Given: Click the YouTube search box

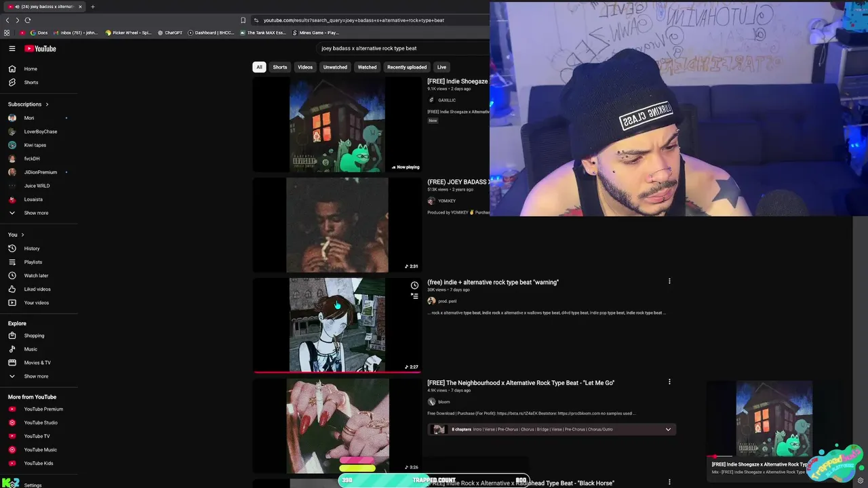Looking at the screenshot, I should pyautogui.click(x=403, y=49).
